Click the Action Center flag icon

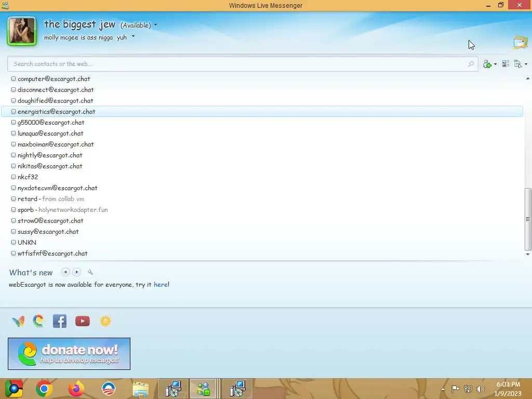(455, 389)
